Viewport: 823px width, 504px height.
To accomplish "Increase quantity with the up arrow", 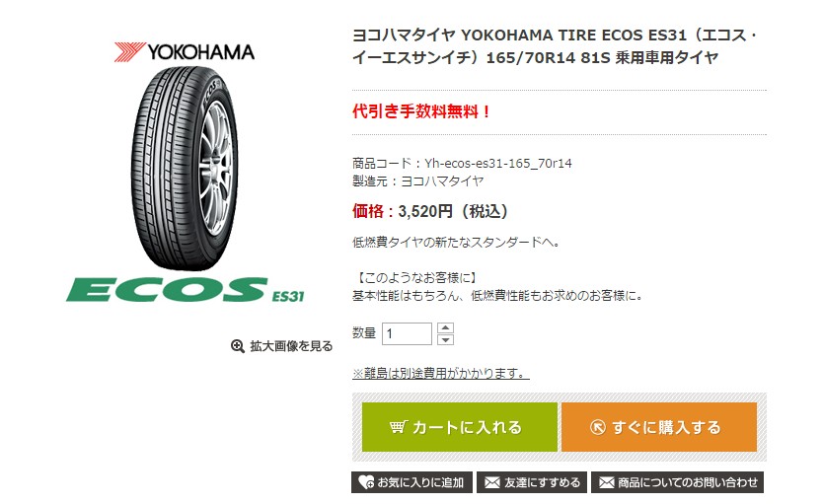I will pyautogui.click(x=445, y=327).
